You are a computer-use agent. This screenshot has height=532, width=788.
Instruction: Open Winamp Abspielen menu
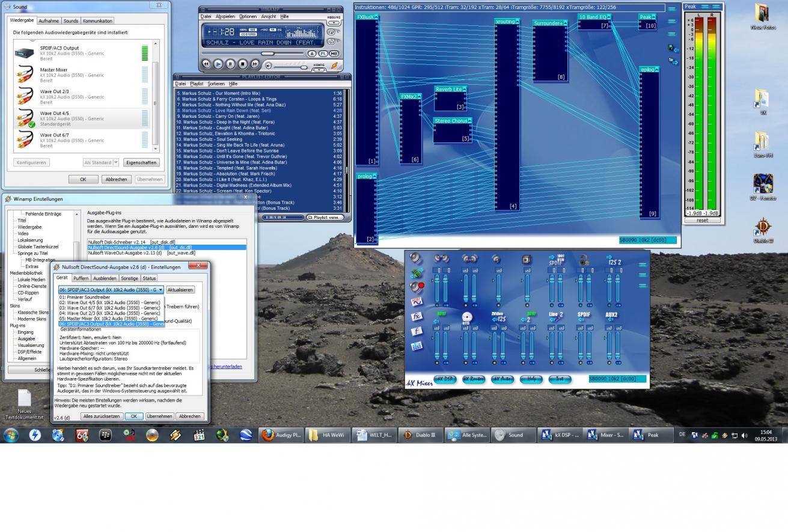[x=225, y=16]
